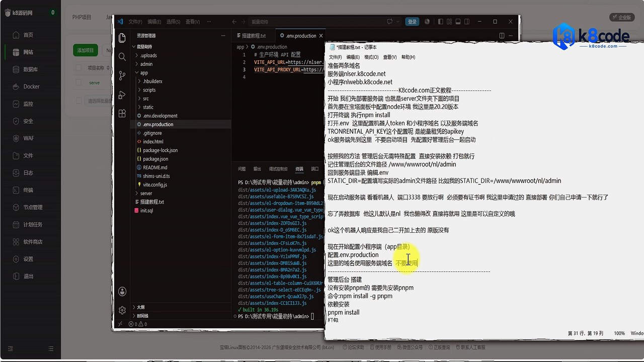Click the 添加项目 green button
Viewport: 644px width, 362px height.
[x=86, y=50]
